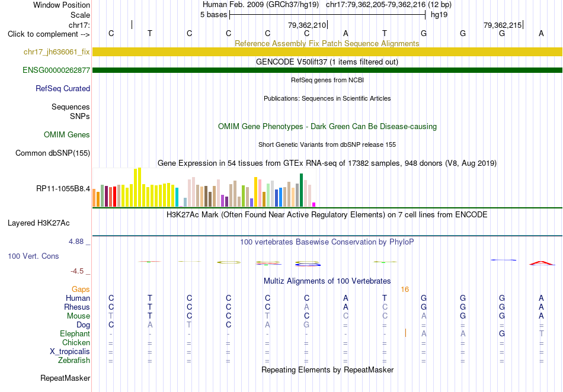Viewport: 563px width, 392px height.
Task: Click 'Click to complement -->' label
Action: click(x=49, y=34)
